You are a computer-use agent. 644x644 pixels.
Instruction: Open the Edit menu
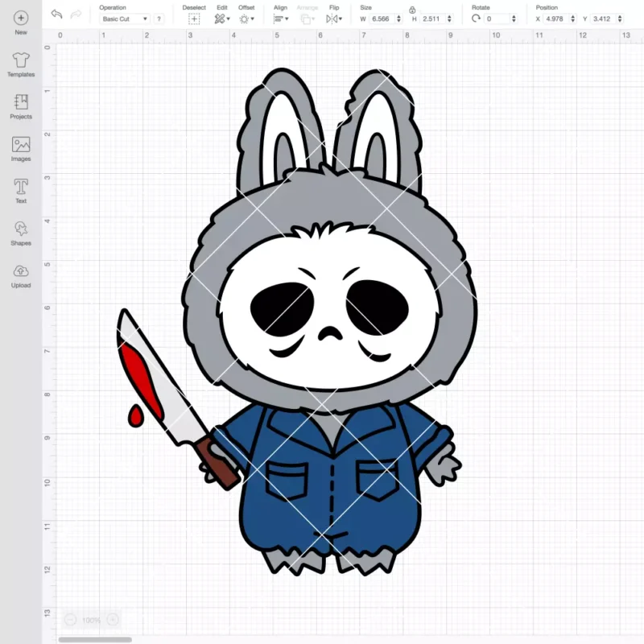coord(222,19)
